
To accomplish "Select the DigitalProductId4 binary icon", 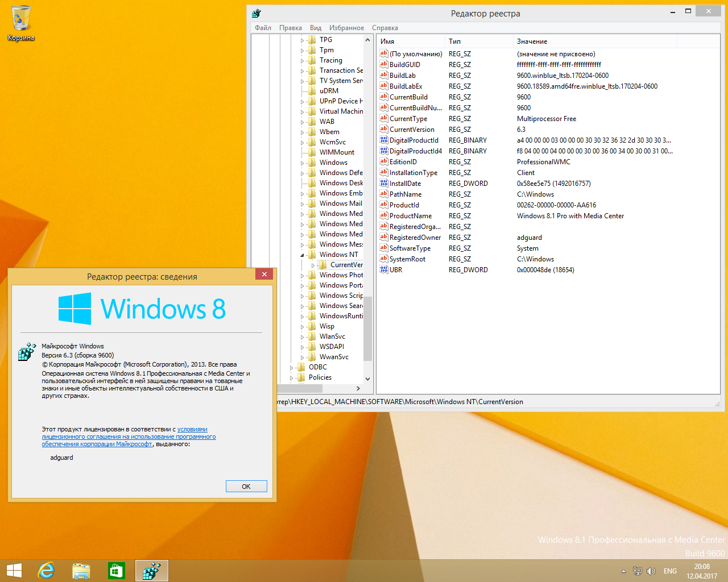I will pos(383,151).
